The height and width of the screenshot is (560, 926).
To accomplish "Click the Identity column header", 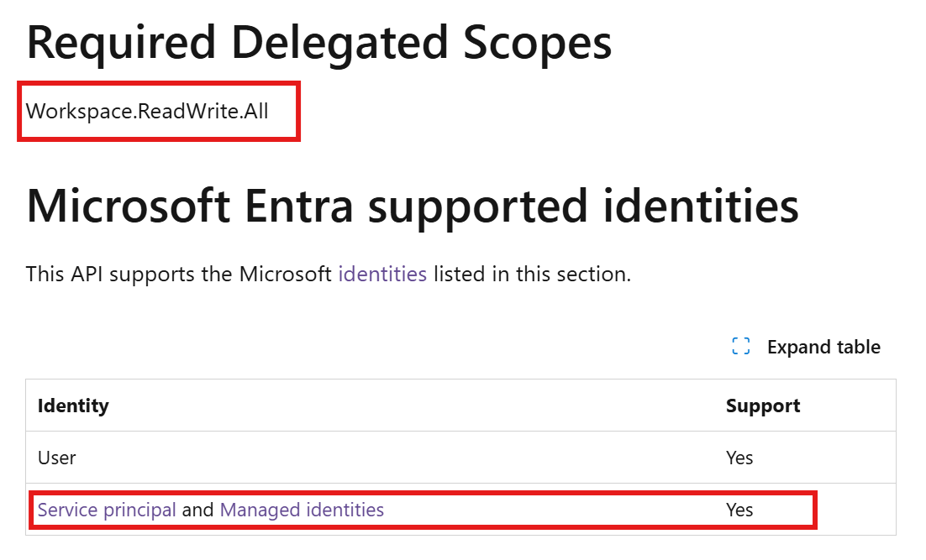I will tap(73, 406).
